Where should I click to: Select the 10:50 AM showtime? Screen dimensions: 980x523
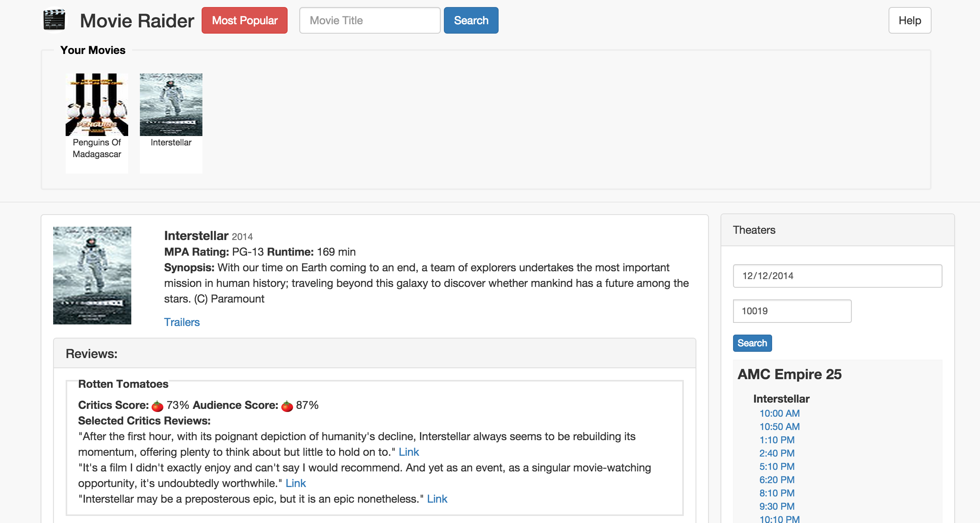(780, 426)
